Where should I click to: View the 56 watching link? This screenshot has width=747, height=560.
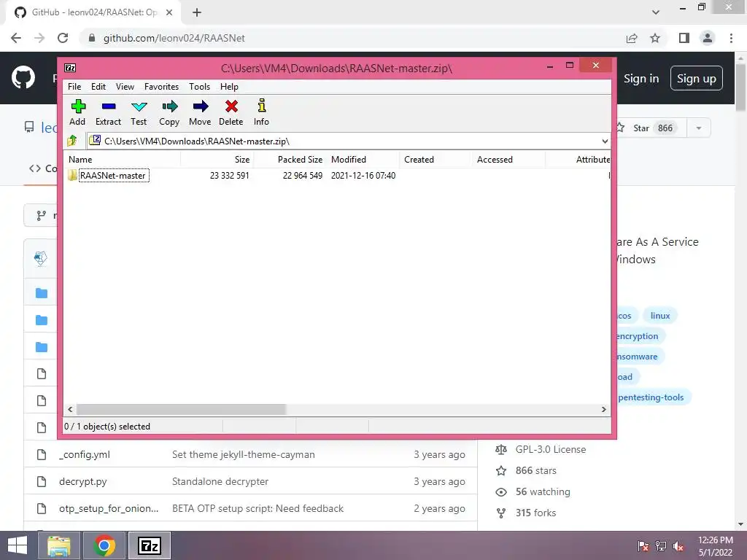pyautogui.click(x=543, y=492)
